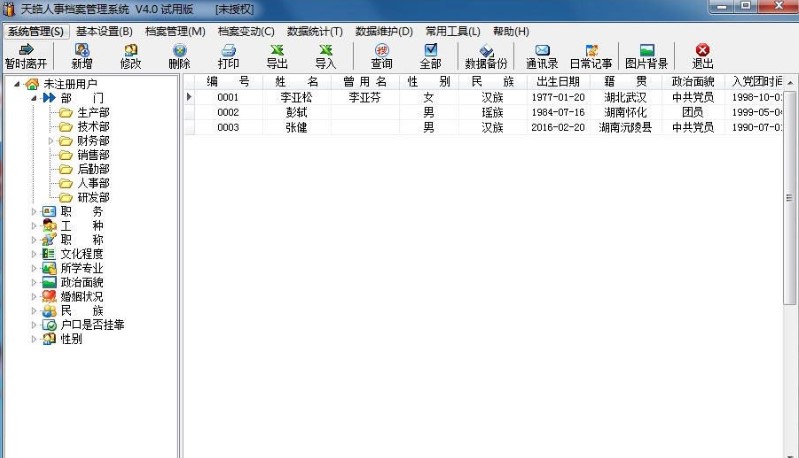This screenshot has height=458, width=799.
Task: Expand the 性别 node arrow
Action: click(34, 339)
